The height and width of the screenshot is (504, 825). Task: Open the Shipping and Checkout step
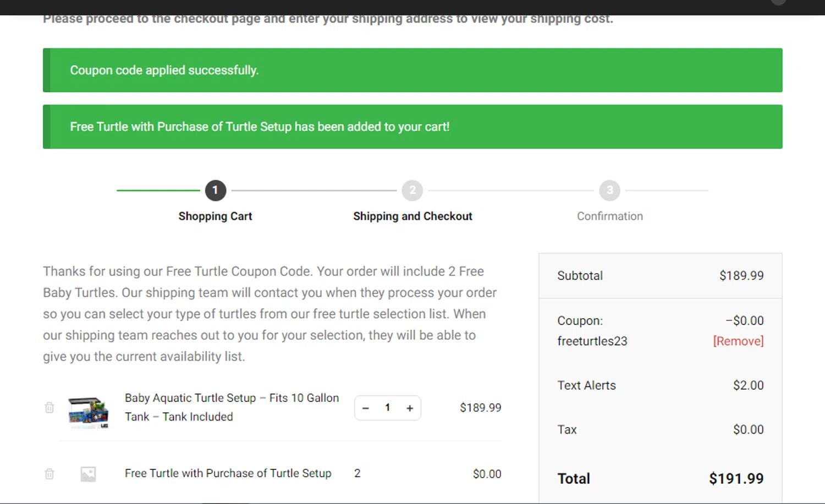413,217
